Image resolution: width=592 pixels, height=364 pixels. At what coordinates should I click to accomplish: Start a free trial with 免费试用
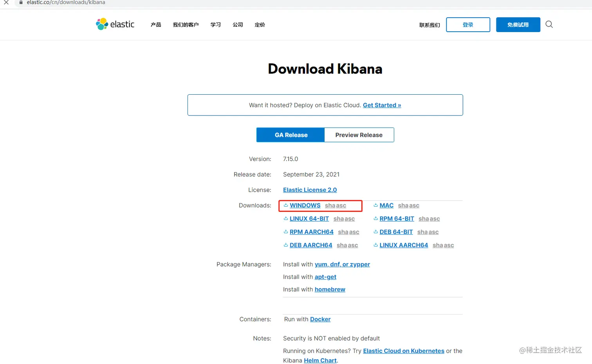[x=518, y=25]
